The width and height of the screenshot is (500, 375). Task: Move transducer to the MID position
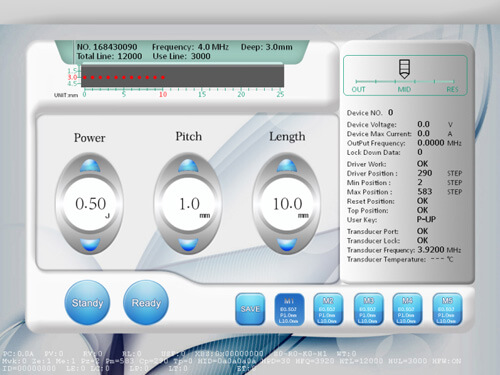[x=404, y=89]
